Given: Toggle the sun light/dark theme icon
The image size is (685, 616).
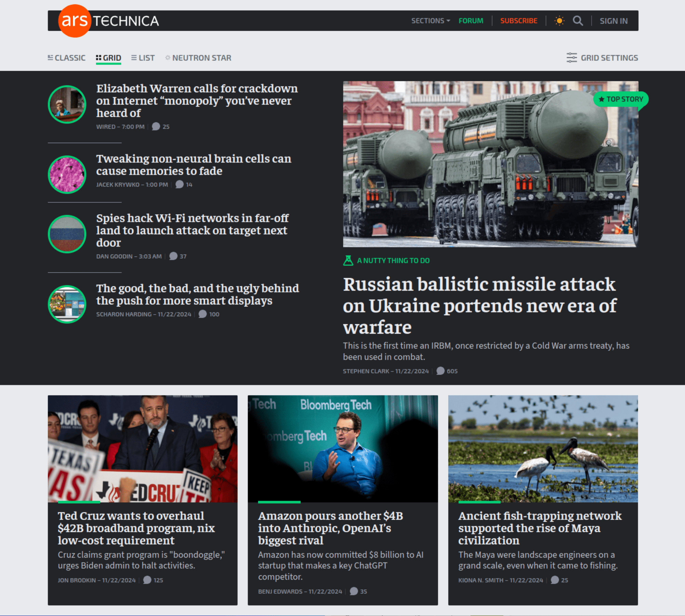Looking at the screenshot, I should coord(559,21).
